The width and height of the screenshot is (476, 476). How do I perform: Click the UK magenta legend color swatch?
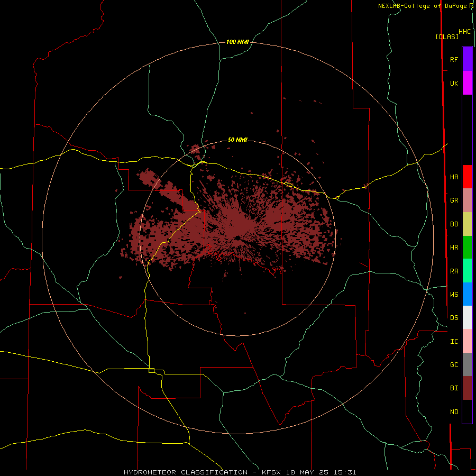coord(467,83)
